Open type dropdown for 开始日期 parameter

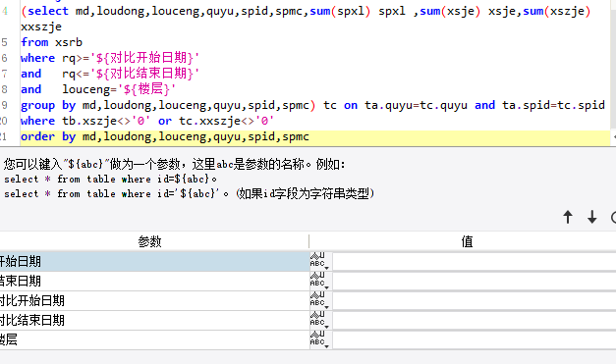coord(320,262)
